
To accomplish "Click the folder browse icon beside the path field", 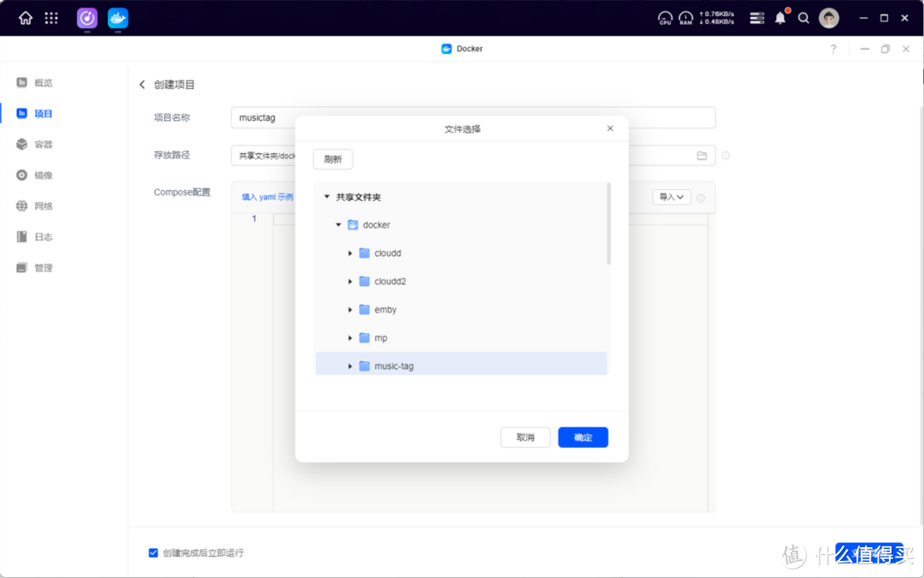I will pyautogui.click(x=702, y=155).
